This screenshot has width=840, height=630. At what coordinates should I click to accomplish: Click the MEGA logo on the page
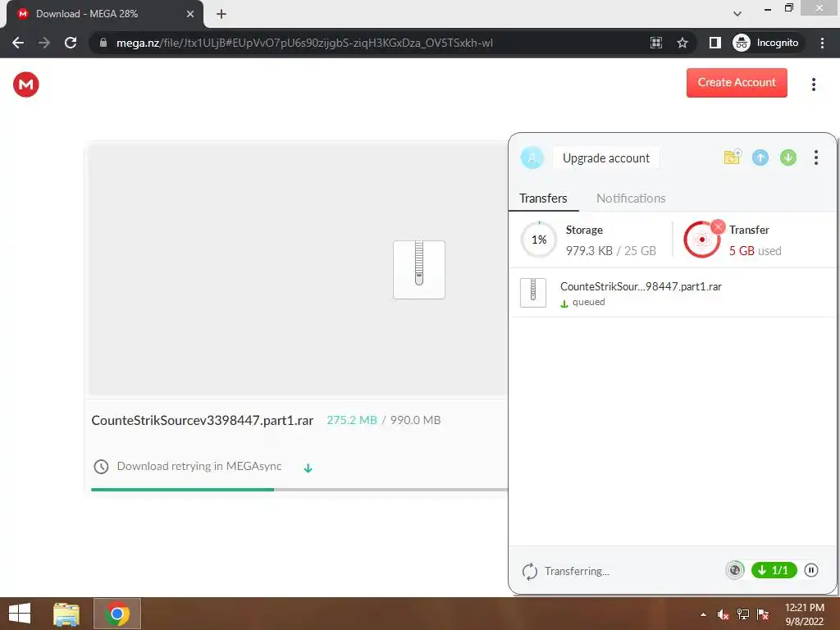click(x=25, y=84)
